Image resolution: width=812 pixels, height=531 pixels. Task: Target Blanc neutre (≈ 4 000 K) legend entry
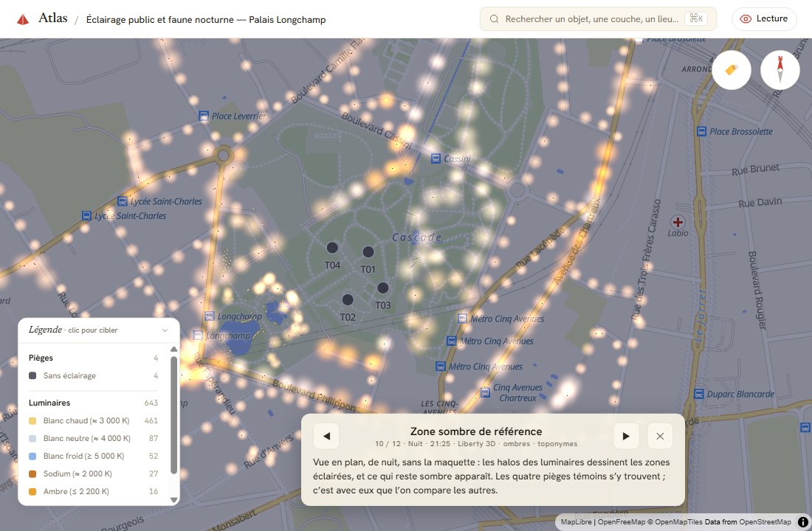(94, 438)
